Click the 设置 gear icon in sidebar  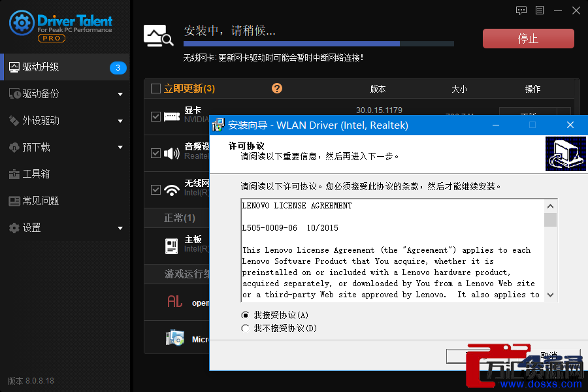[14, 228]
